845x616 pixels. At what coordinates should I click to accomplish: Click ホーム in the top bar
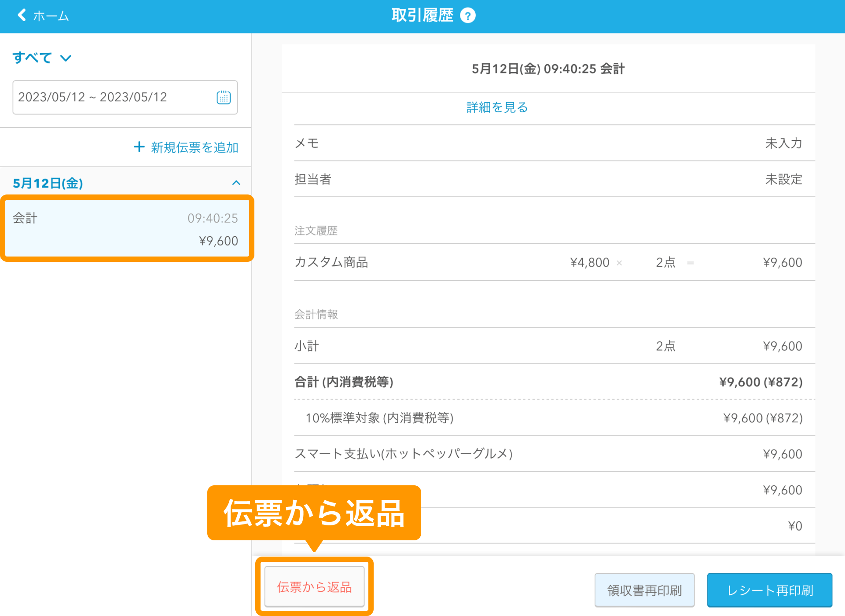(50, 16)
